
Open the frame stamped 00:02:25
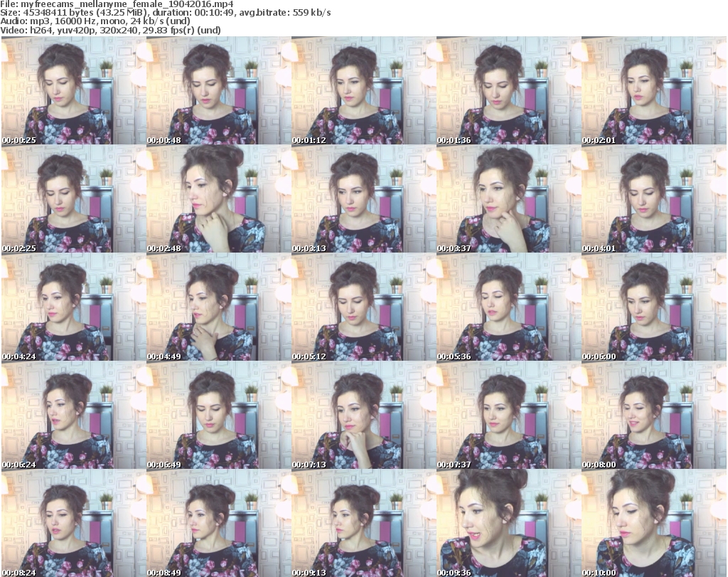(74, 198)
